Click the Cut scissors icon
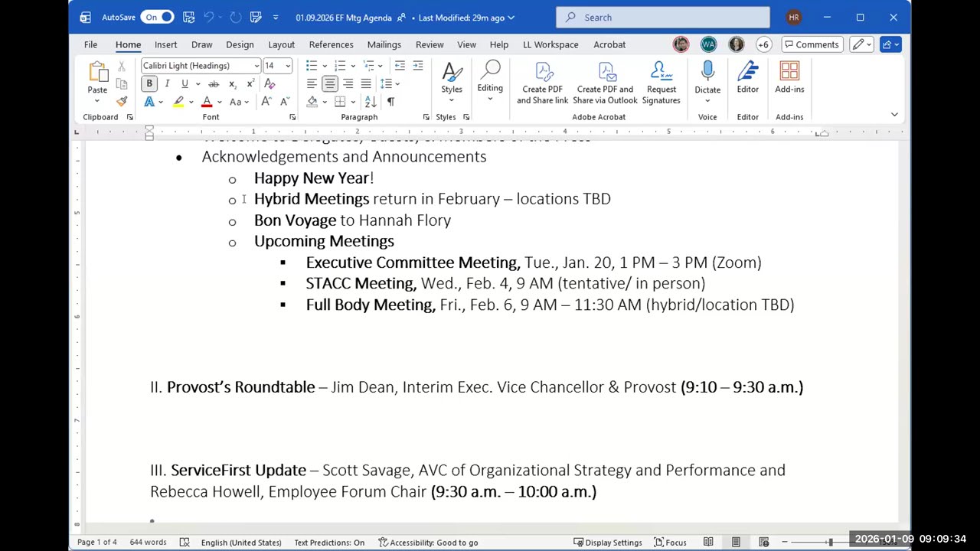The image size is (980, 551). (122, 67)
